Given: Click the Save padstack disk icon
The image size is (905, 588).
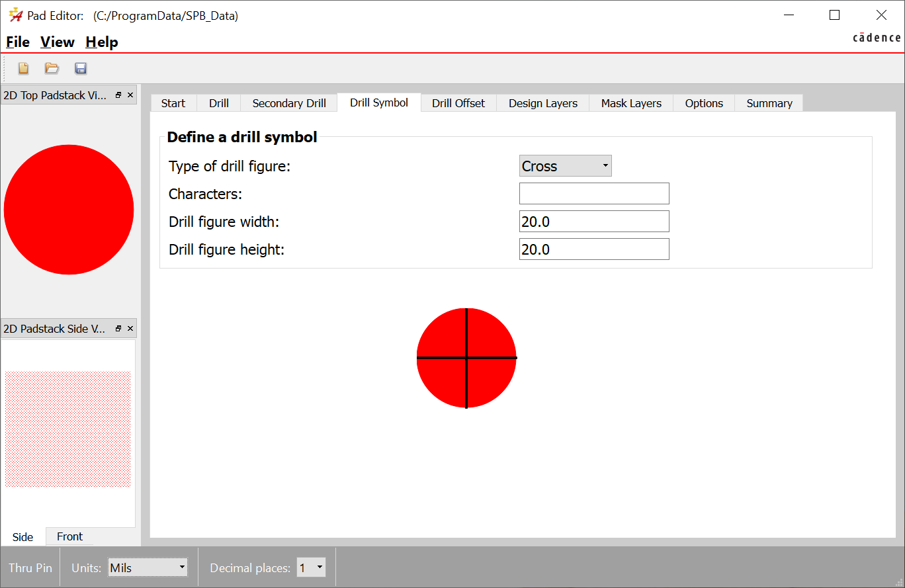Looking at the screenshot, I should pos(81,68).
